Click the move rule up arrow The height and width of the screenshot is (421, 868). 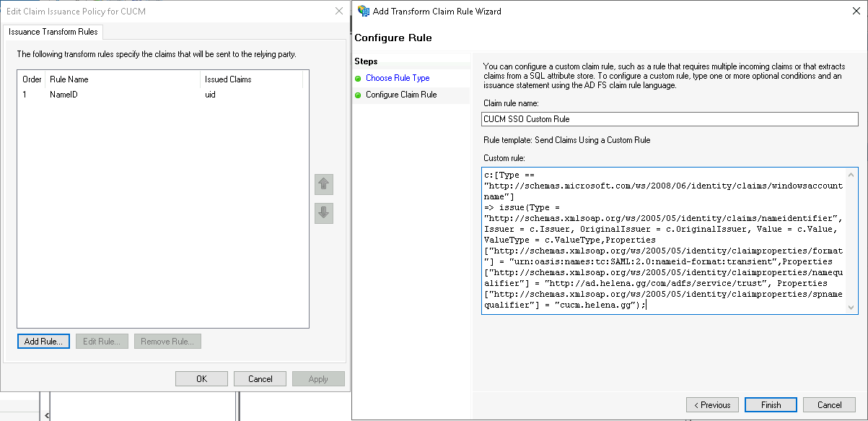tap(324, 184)
